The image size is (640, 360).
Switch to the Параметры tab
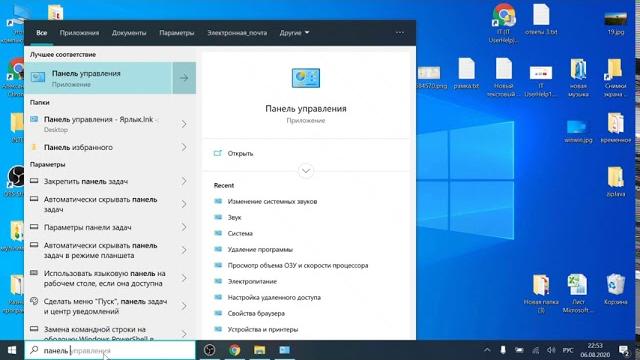(177, 33)
